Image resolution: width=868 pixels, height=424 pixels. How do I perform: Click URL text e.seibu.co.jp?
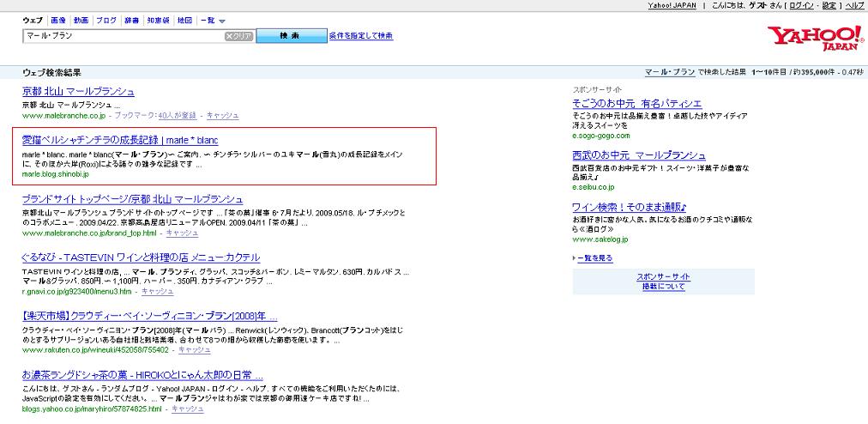(x=594, y=187)
